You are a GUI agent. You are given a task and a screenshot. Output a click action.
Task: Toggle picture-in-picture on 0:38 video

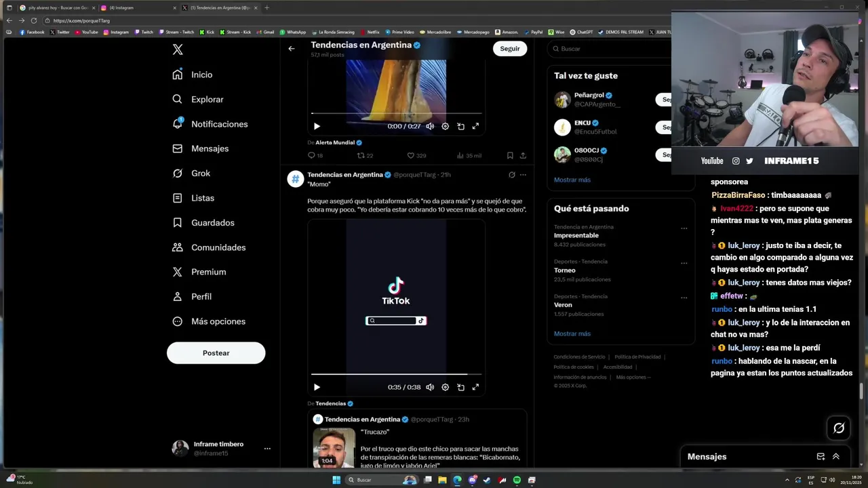click(x=460, y=387)
